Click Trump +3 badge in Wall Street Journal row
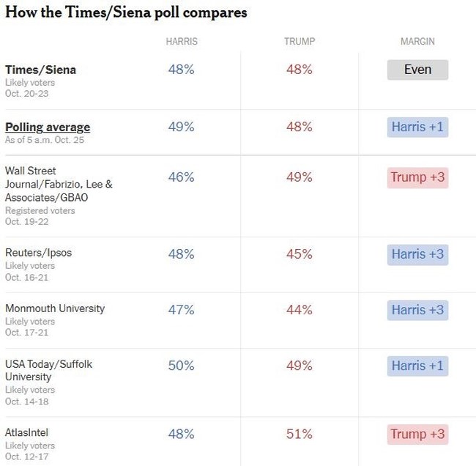The width and height of the screenshot is (476, 466). point(417,177)
